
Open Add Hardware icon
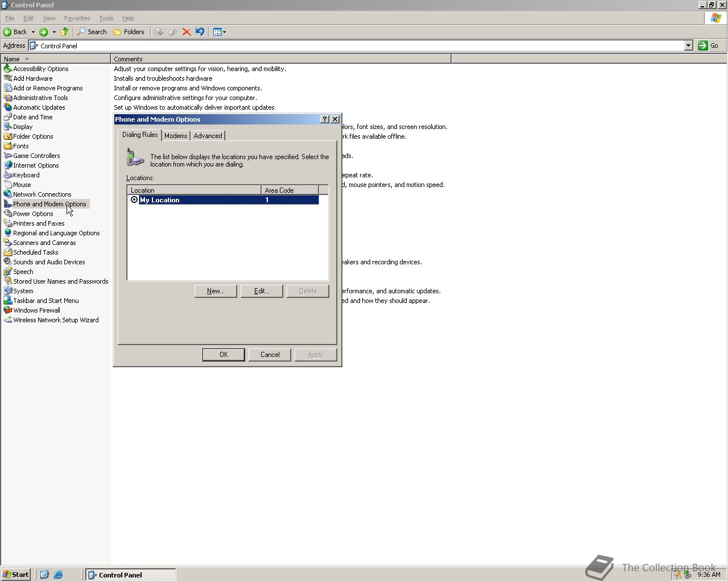click(x=7, y=78)
